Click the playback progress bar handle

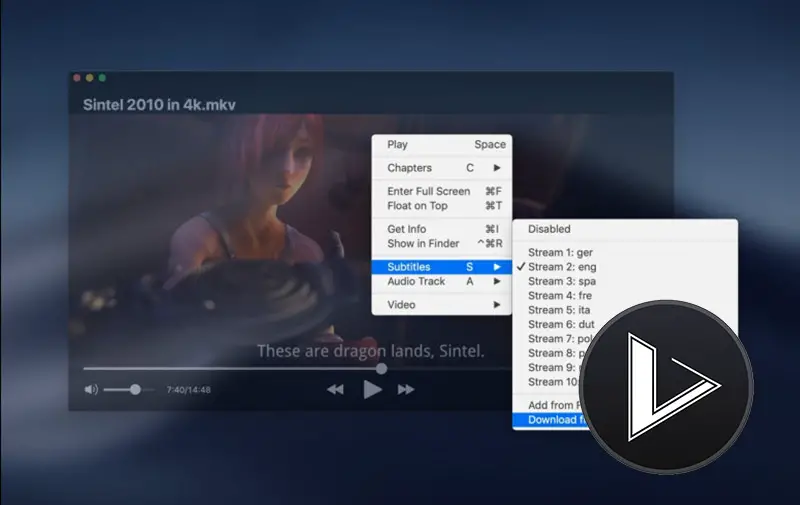pos(381,368)
